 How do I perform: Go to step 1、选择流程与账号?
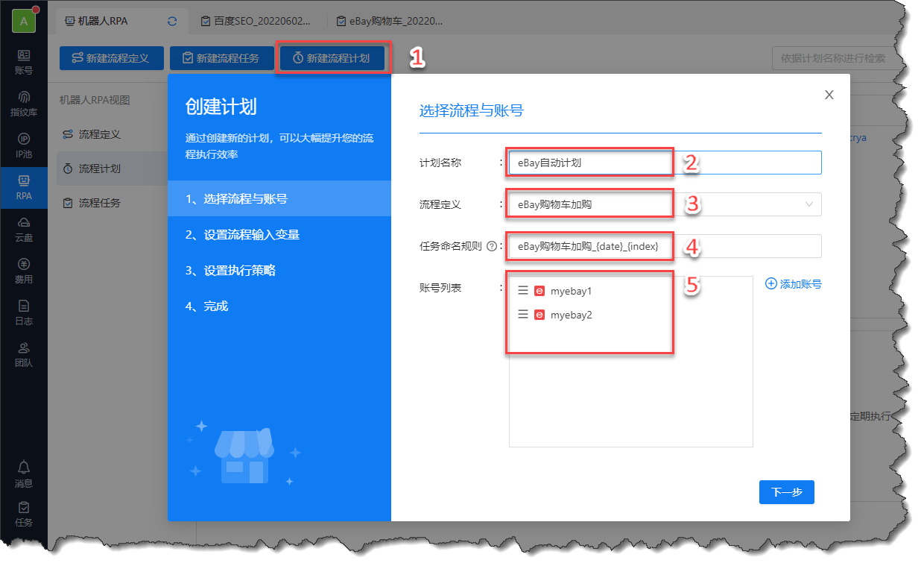pos(279,198)
